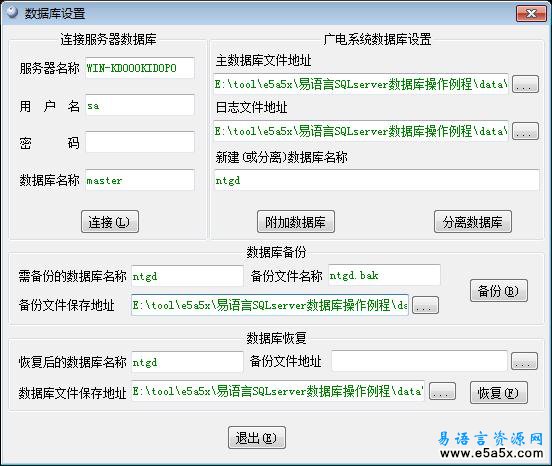Focus the 数据库文件保存地址 path field

pyautogui.click(x=278, y=391)
